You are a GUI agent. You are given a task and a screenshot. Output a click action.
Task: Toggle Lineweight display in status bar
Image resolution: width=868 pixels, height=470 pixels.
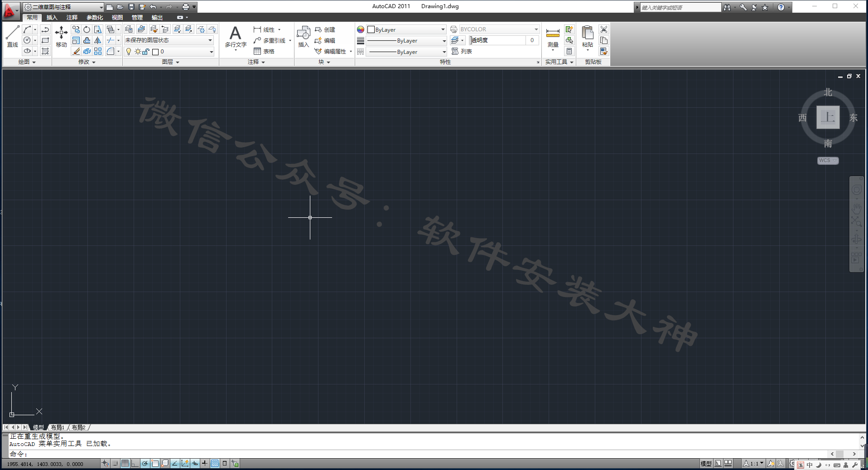(x=205, y=463)
